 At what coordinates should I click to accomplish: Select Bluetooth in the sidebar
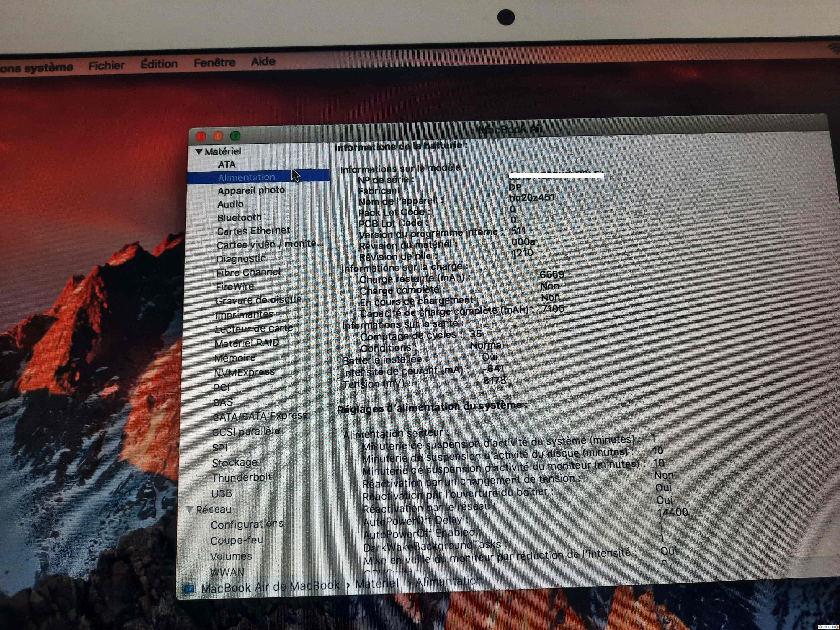point(239,218)
